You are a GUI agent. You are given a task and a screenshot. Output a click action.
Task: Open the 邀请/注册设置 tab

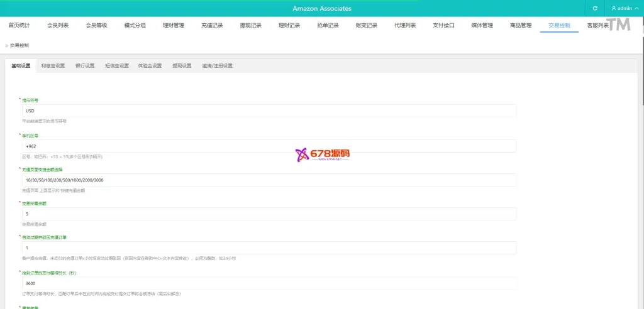click(217, 65)
